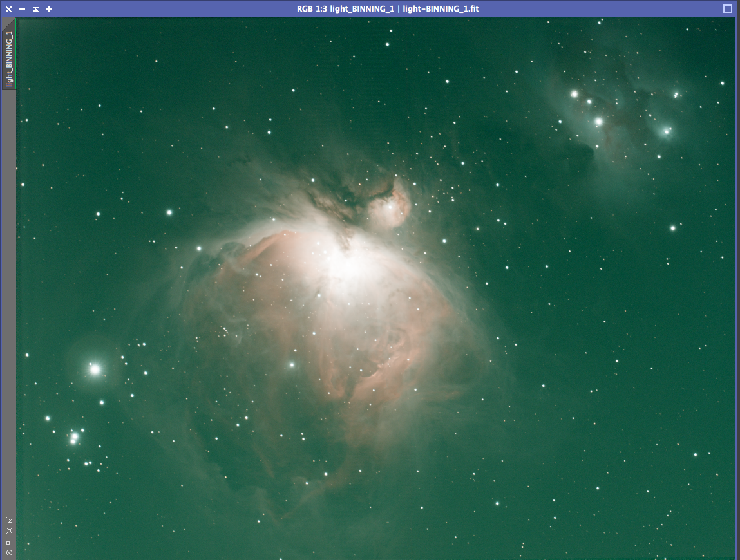Click the square-with-corner-lines fit icon
The height and width of the screenshot is (560, 740).
[x=9, y=531]
